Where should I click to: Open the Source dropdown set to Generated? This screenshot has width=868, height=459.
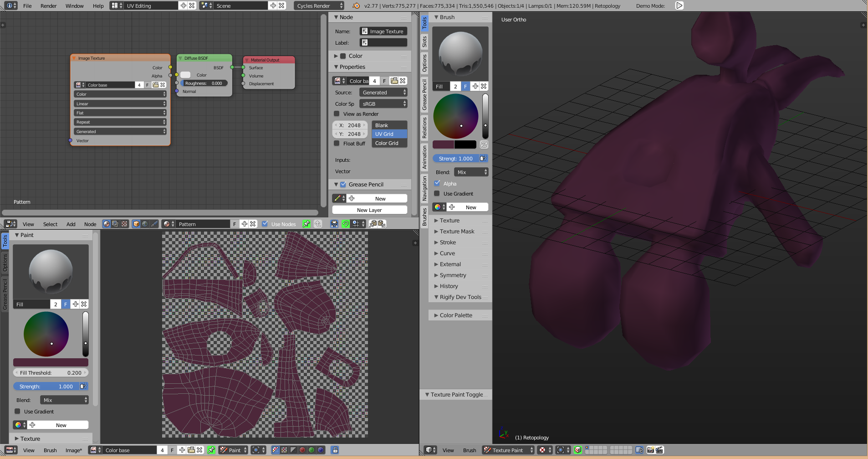383,93
